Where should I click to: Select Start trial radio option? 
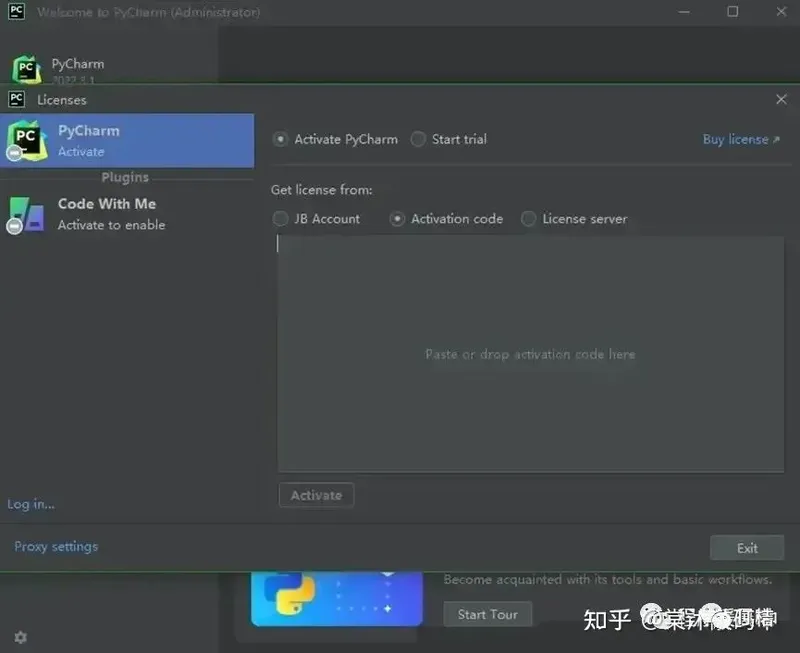[418, 139]
